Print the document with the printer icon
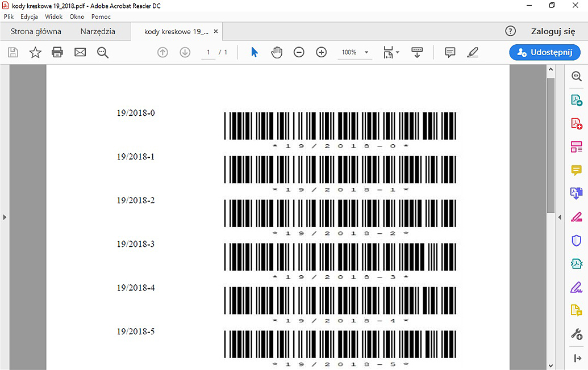Viewport: 588px width, 370px height. [57, 52]
